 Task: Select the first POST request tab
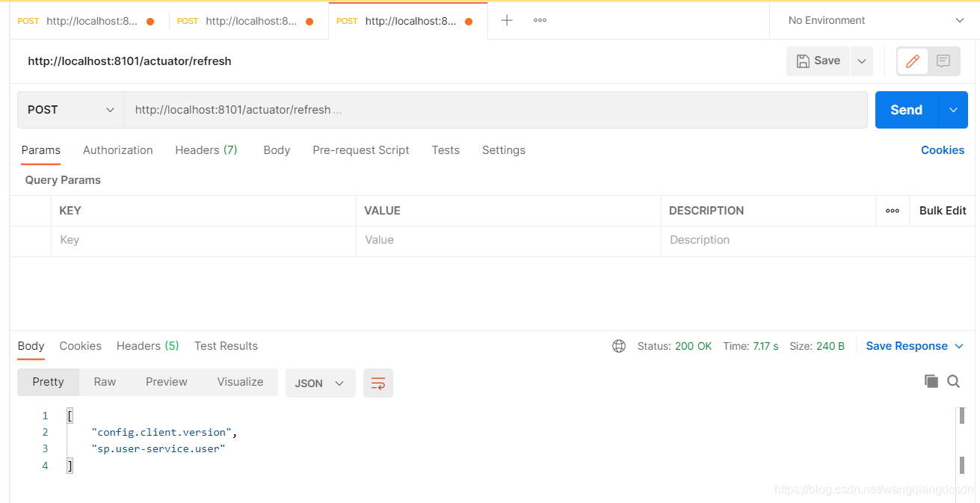coord(88,21)
